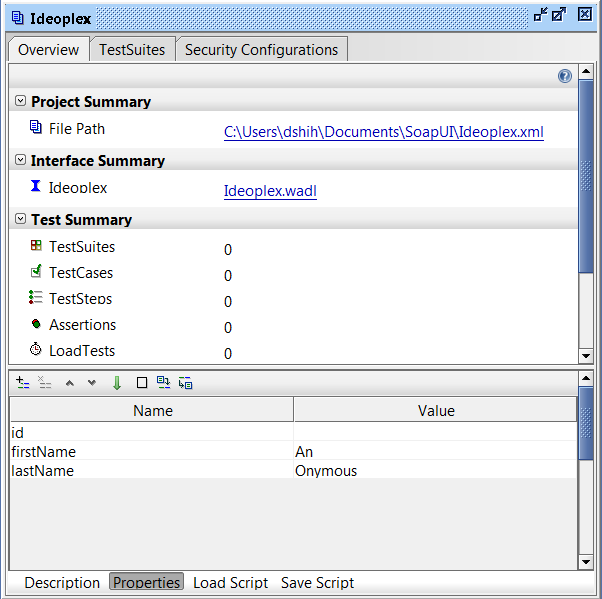Image resolution: width=602 pixels, height=599 pixels.
Task: Collapse the Test Summary section
Action: point(20,219)
